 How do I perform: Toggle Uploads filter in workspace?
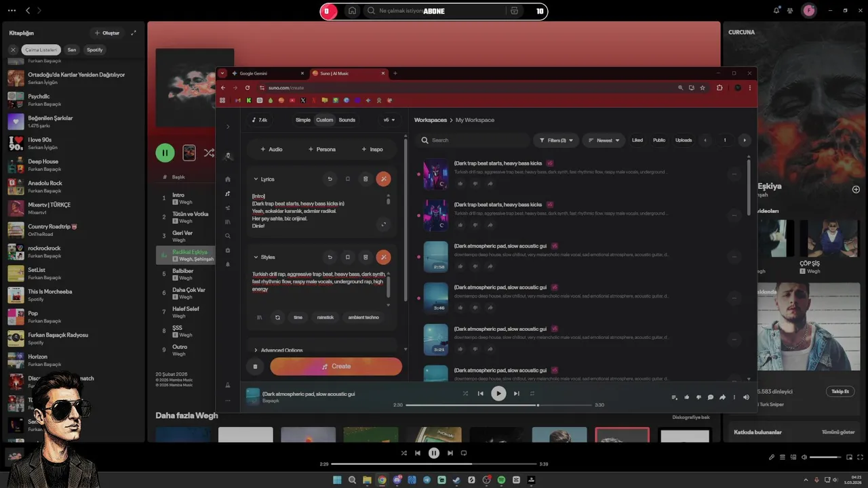pyautogui.click(x=684, y=140)
